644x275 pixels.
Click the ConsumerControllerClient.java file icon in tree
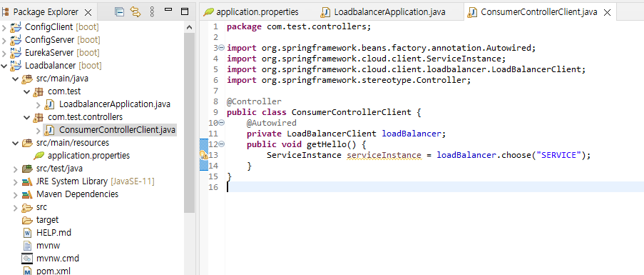tap(49, 130)
